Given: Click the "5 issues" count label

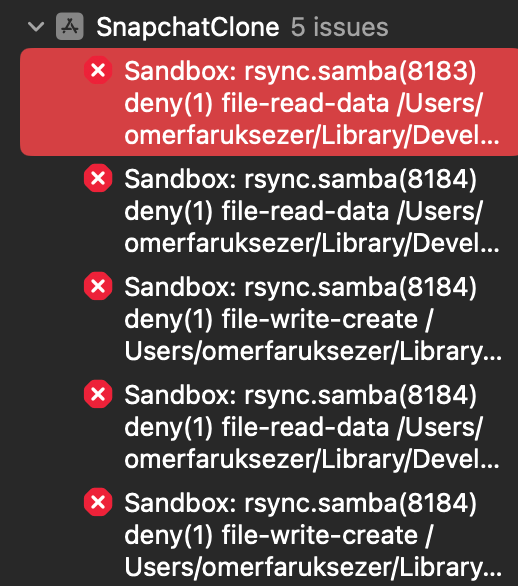Looking at the screenshot, I should [339, 27].
